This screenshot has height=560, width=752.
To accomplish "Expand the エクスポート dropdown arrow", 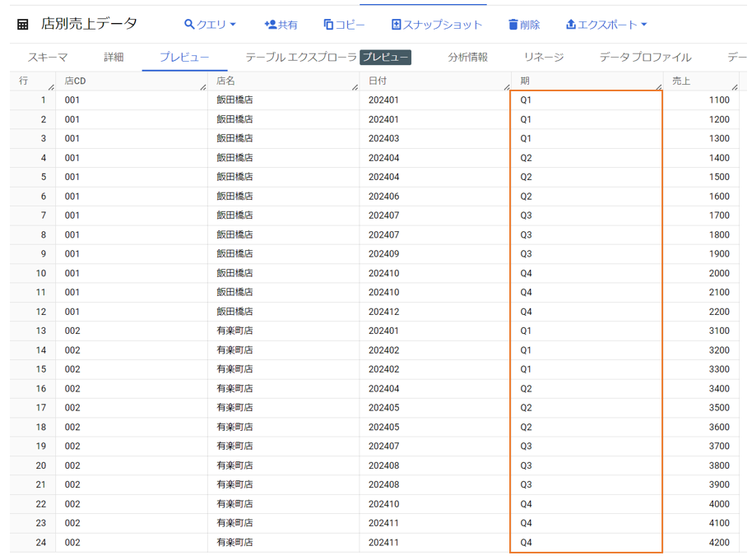I will point(644,24).
